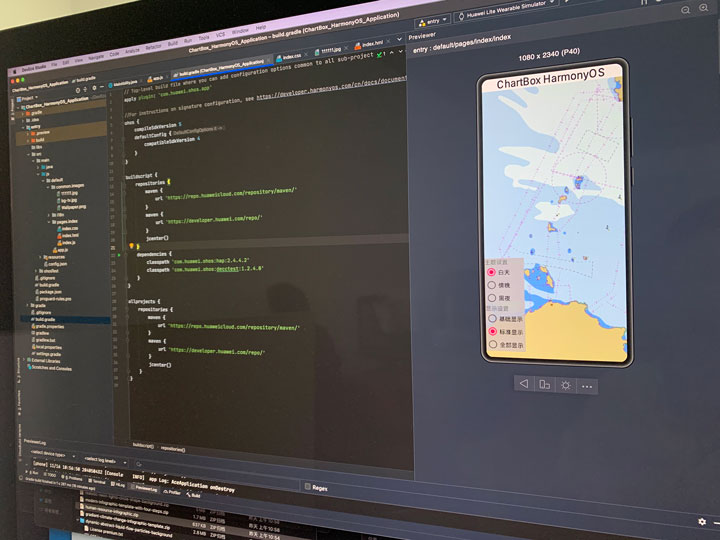The image size is (720, 540).
Task: Open the Navigate menu
Action: click(96, 57)
